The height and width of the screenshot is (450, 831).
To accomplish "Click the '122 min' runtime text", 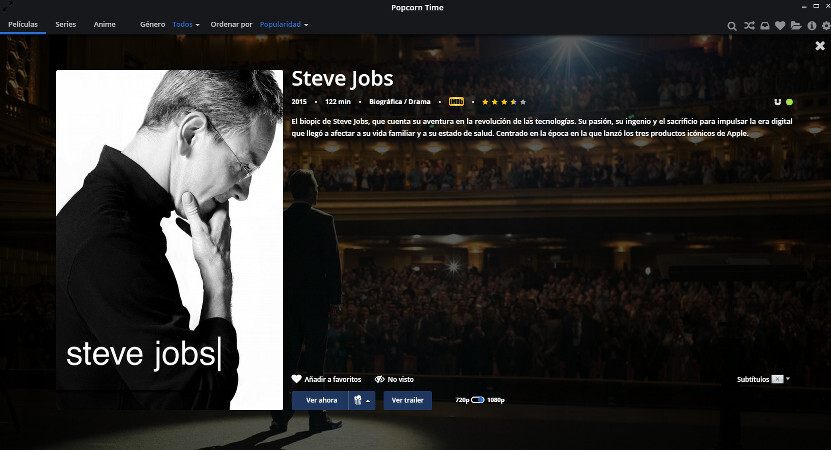I will tap(338, 101).
